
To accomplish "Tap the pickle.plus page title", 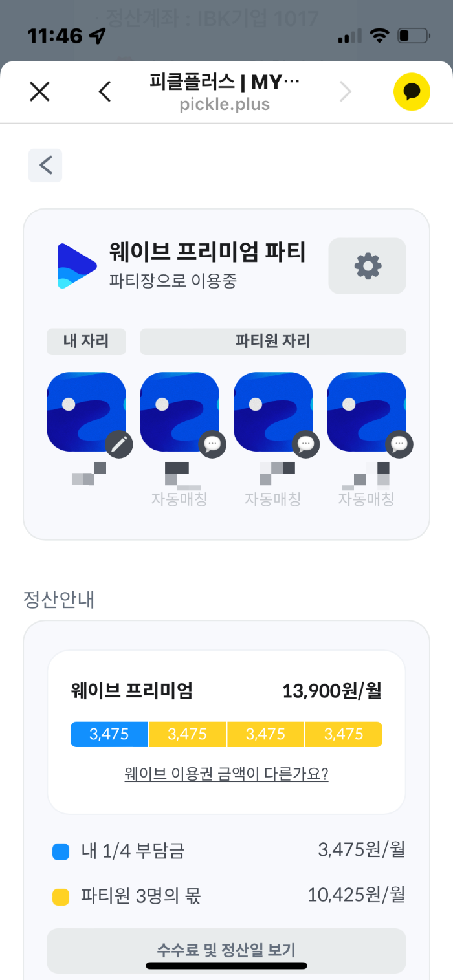I will pyautogui.click(x=225, y=103).
